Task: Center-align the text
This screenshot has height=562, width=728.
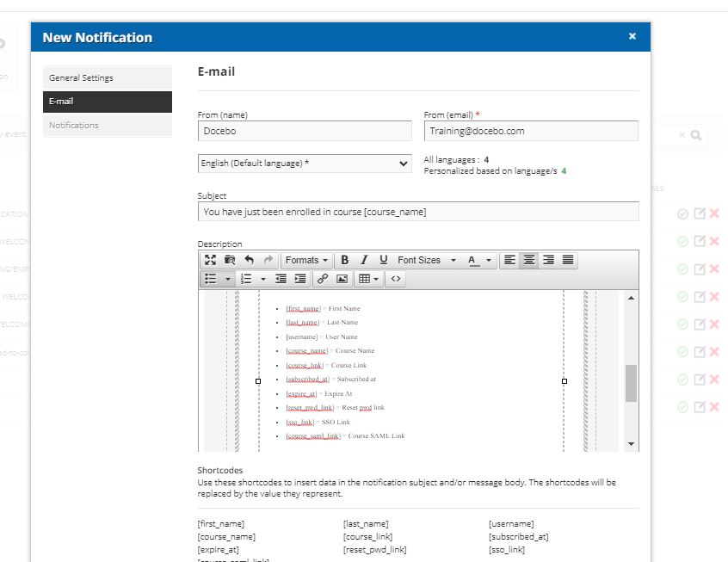Action: [529, 260]
